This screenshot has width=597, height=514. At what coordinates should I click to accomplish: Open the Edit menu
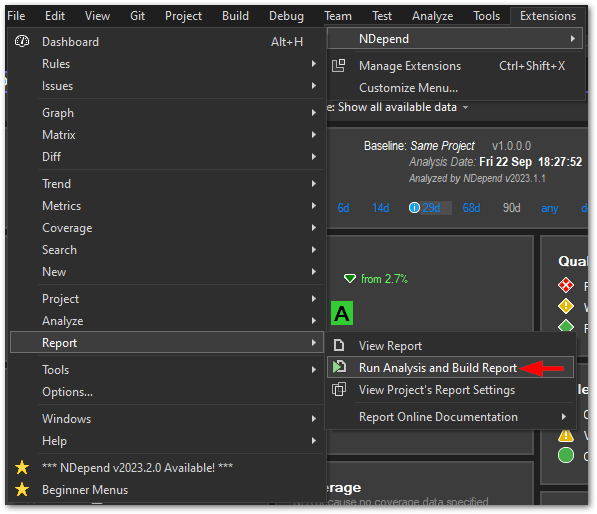[55, 16]
